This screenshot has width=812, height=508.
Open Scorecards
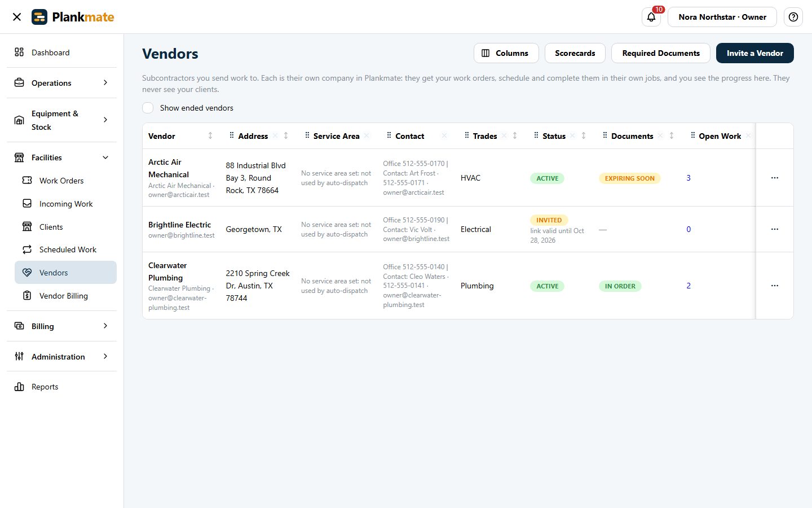coord(575,53)
